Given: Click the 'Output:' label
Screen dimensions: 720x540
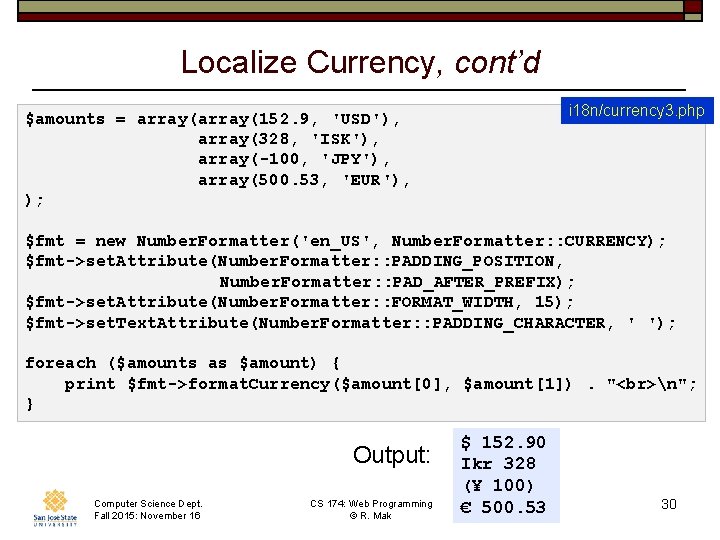Looking at the screenshot, I should click(x=391, y=455).
